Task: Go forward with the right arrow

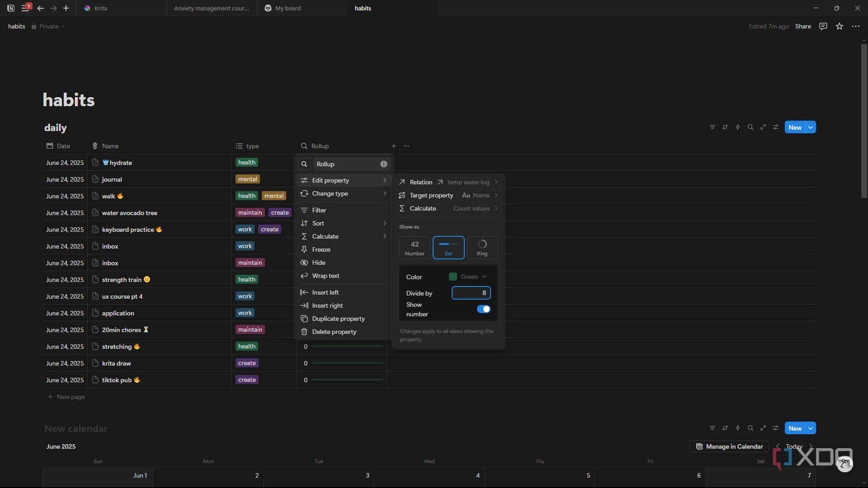Action: pyautogui.click(x=53, y=8)
